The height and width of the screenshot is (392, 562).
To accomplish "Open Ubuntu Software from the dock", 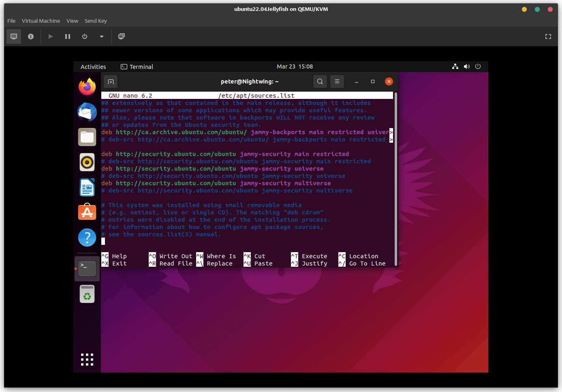I will point(87,212).
